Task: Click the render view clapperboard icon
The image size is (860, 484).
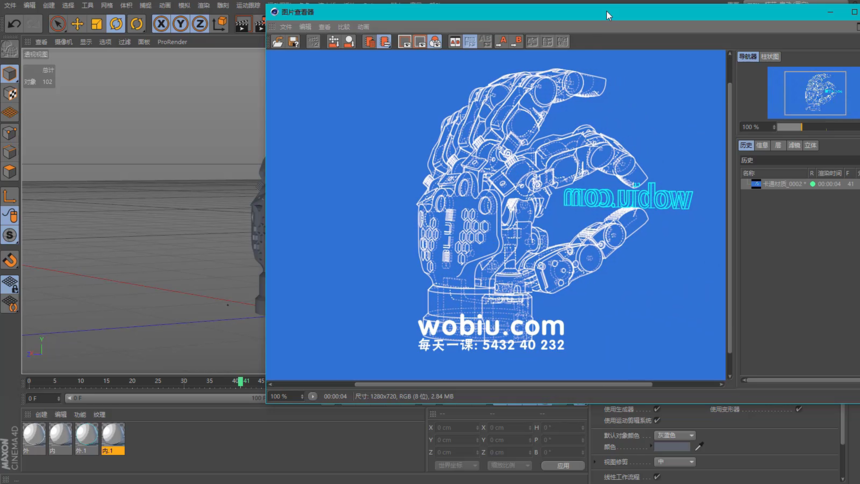Action: pos(242,24)
